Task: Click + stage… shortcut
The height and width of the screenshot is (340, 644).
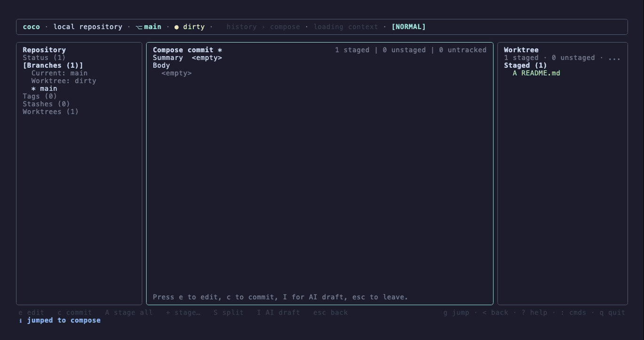Action: (x=183, y=313)
